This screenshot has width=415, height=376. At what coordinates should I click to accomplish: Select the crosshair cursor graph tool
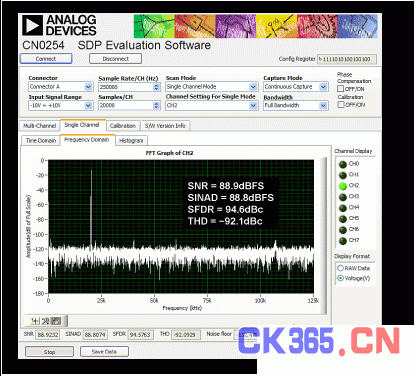pos(35,321)
